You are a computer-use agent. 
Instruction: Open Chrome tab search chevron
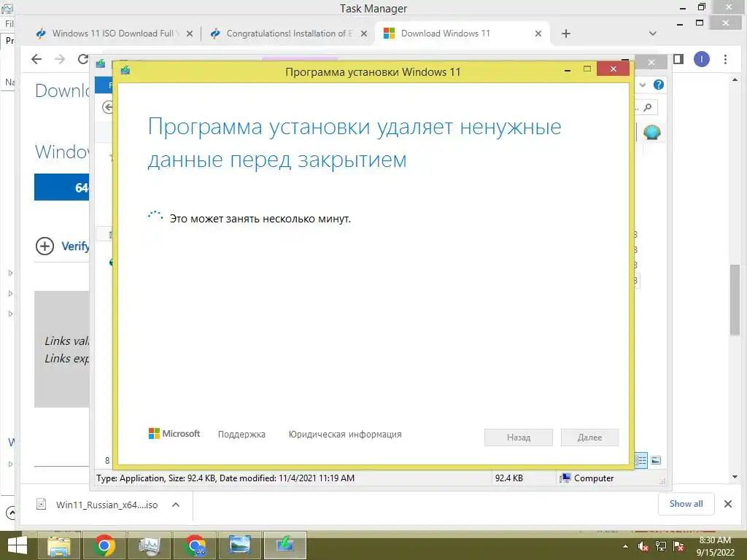(x=653, y=34)
